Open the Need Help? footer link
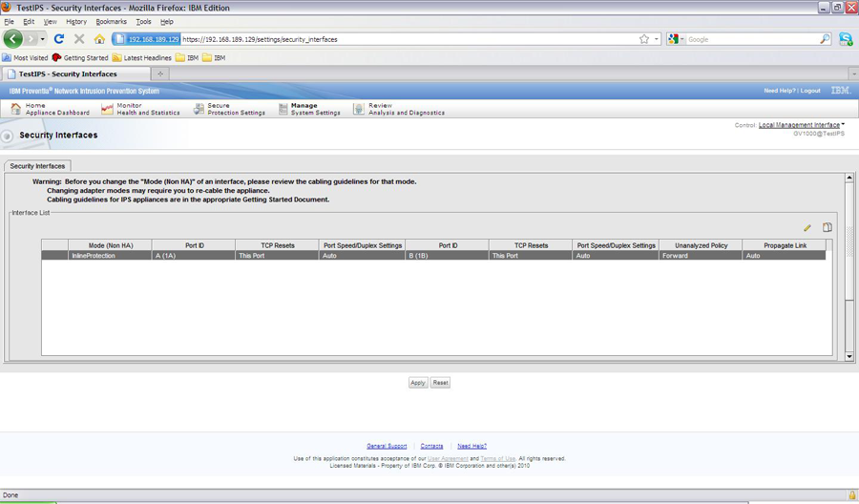 pyautogui.click(x=471, y=446)
